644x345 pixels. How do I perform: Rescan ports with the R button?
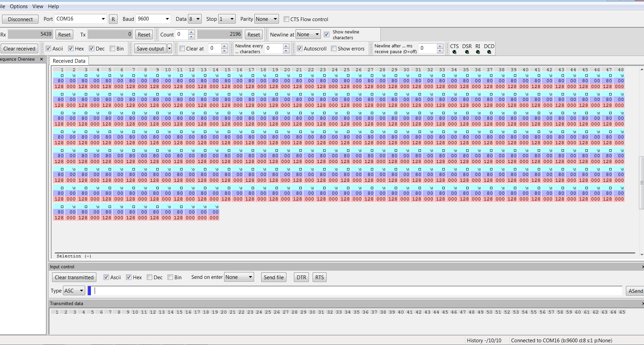coord(113,19)
